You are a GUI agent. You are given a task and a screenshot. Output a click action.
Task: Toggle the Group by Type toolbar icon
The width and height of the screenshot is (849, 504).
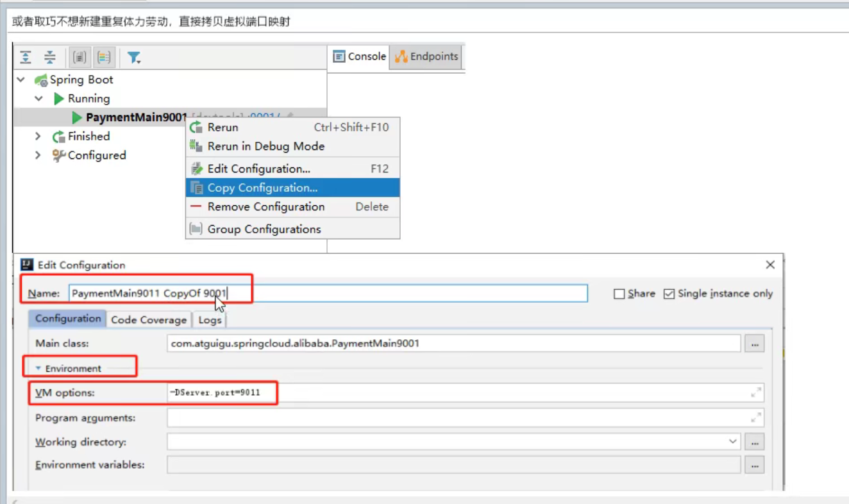80,57
